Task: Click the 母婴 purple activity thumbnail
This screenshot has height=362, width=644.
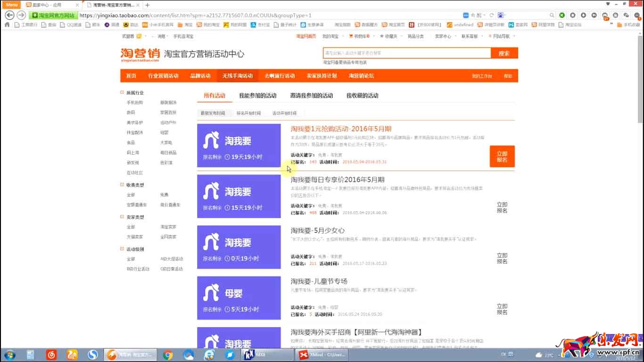Action: point(239,298)
